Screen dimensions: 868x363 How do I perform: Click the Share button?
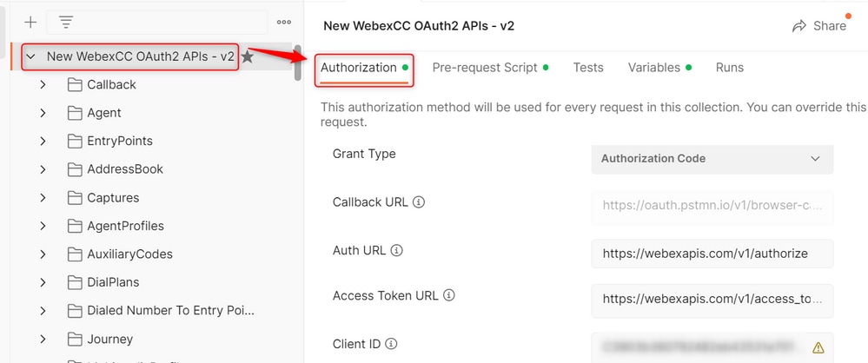819,26
